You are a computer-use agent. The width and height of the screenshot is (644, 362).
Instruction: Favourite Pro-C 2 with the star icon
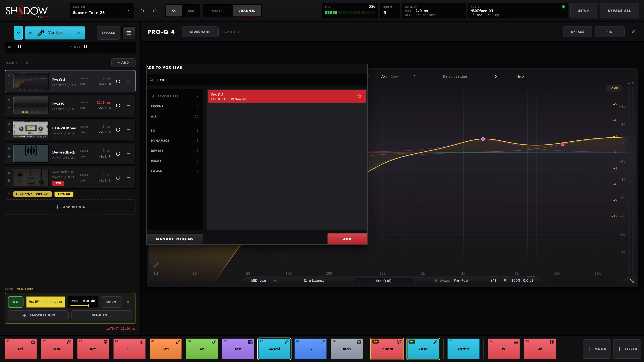click(359, 96)
